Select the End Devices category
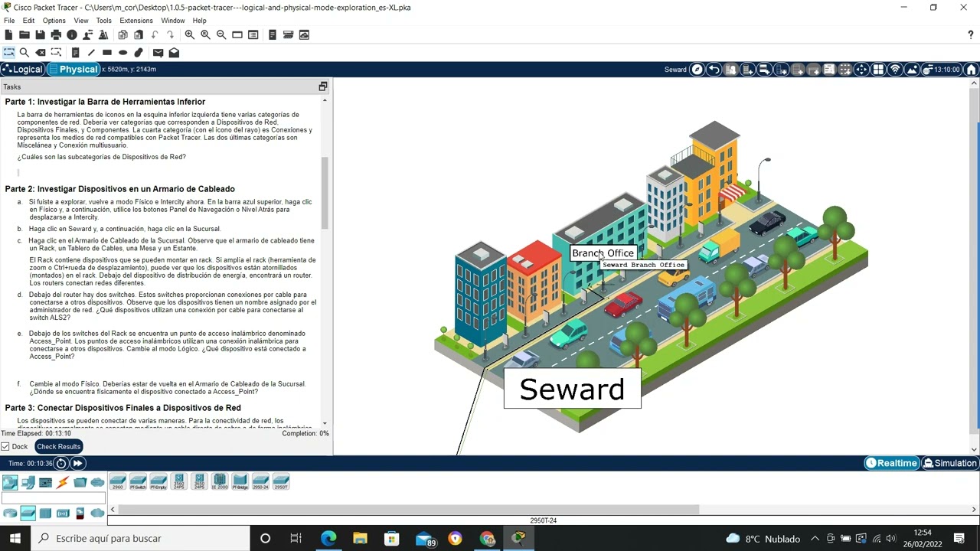The image size is (980, 551). (28, 482)
